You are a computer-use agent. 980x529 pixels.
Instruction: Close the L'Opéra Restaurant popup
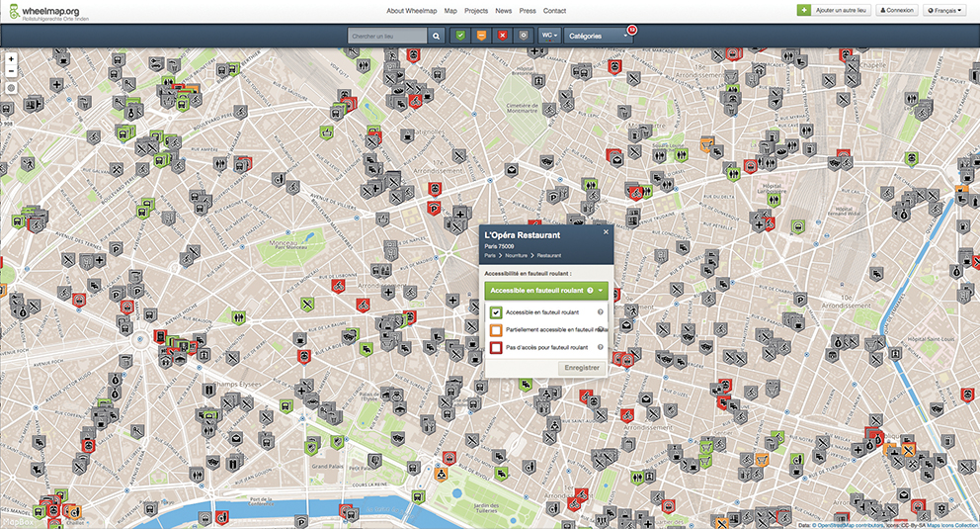(x=606, y=232)
